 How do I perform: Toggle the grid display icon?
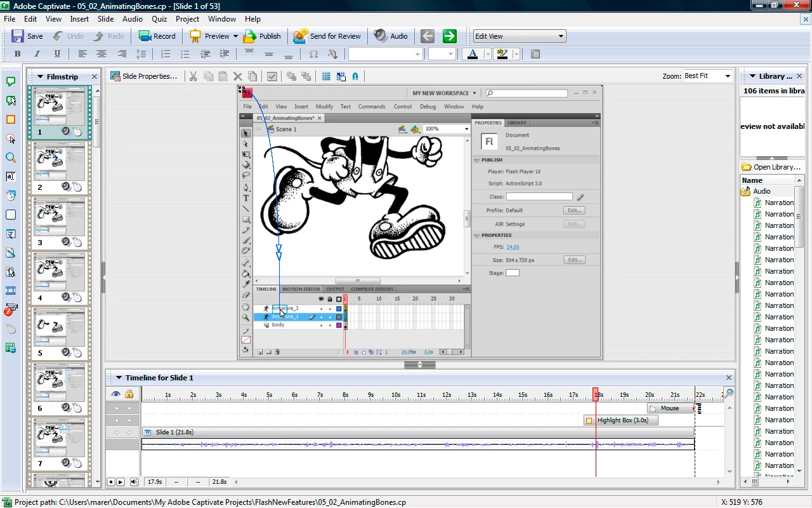(326, 76)
